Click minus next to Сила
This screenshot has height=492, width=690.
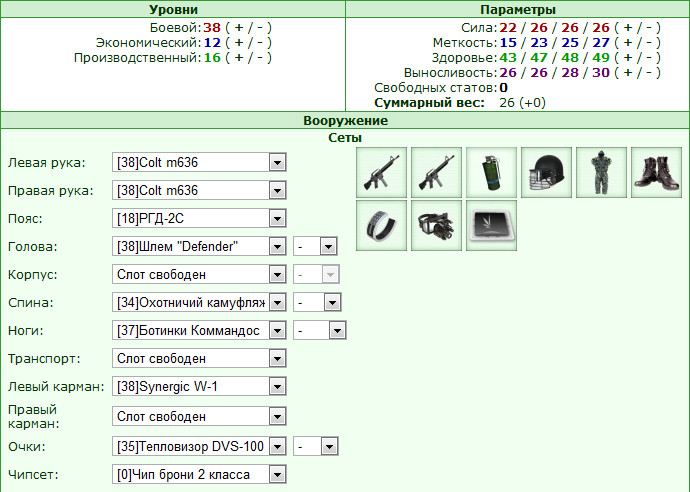pos(649,28)
